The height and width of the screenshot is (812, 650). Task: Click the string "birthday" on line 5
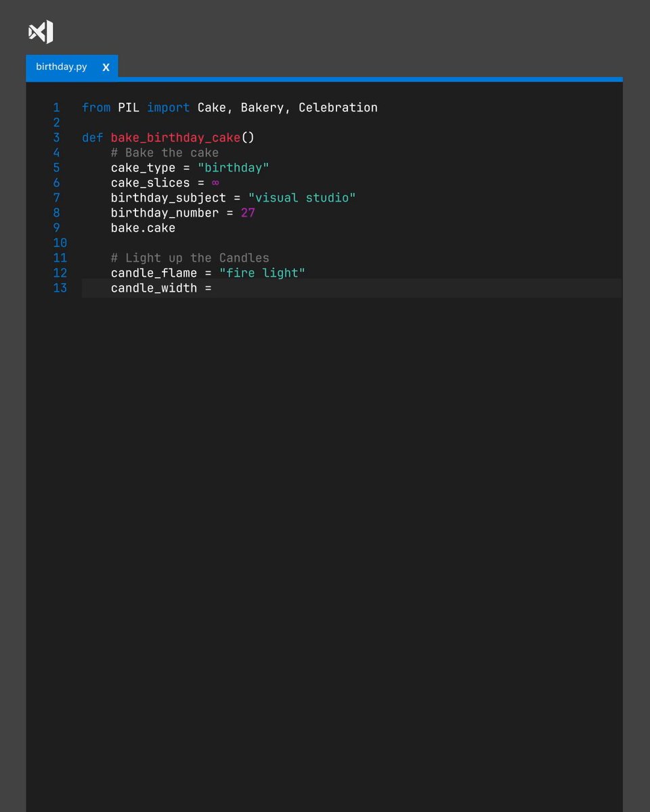(234, 168)
